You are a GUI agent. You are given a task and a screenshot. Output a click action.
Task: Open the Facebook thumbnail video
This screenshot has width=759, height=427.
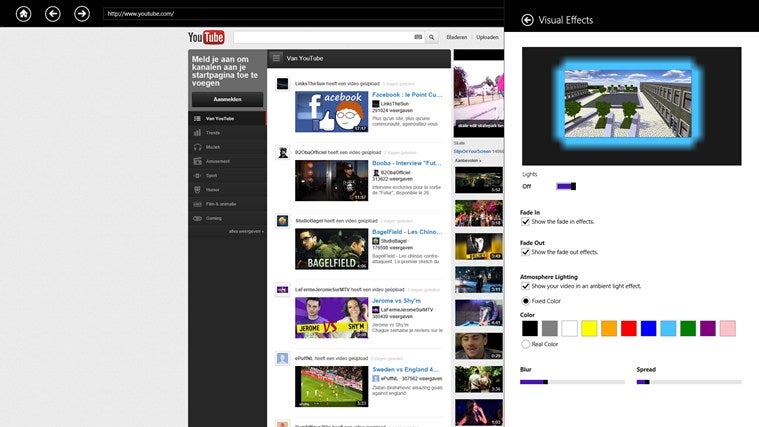pos(332,112)
